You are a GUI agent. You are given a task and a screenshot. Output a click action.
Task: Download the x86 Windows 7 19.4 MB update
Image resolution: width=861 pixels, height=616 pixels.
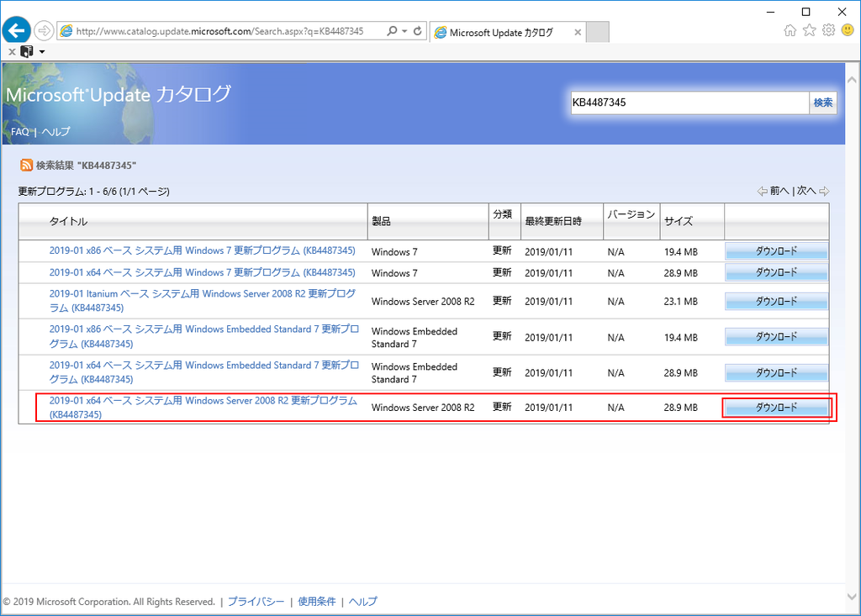[776, 251]
